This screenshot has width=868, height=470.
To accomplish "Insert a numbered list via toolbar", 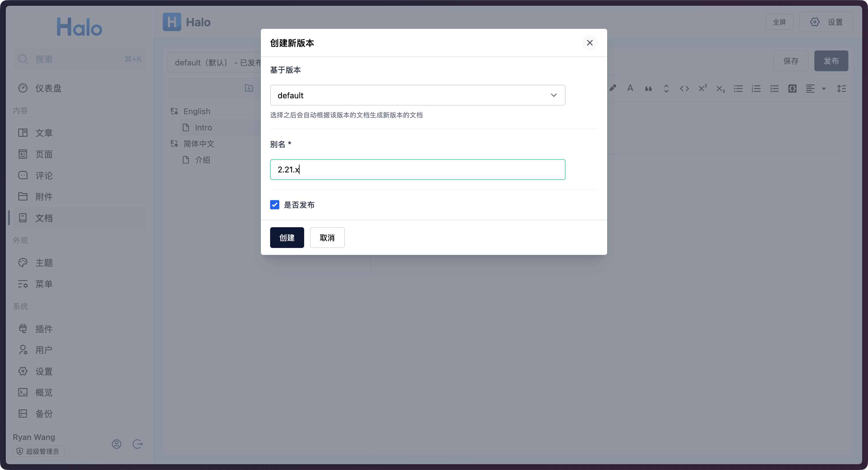I will click(x=756, y=89).
